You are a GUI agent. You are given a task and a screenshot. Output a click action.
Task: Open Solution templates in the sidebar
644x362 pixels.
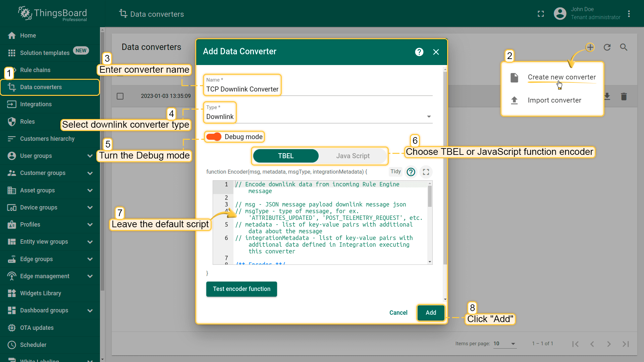pyautogui.click(x=50, y=53)
